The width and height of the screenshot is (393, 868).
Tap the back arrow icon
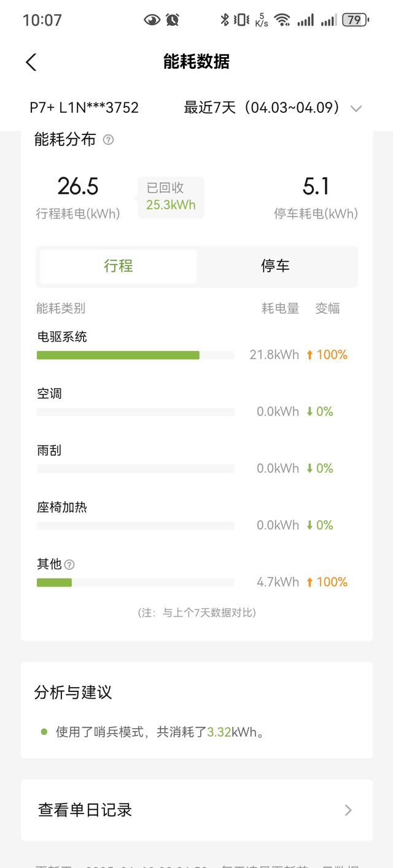[31, 62]
